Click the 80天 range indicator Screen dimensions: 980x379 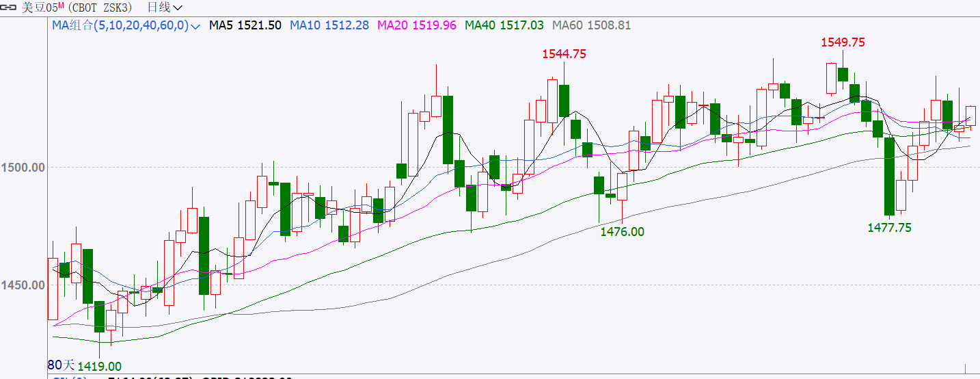tap(61, 365)
